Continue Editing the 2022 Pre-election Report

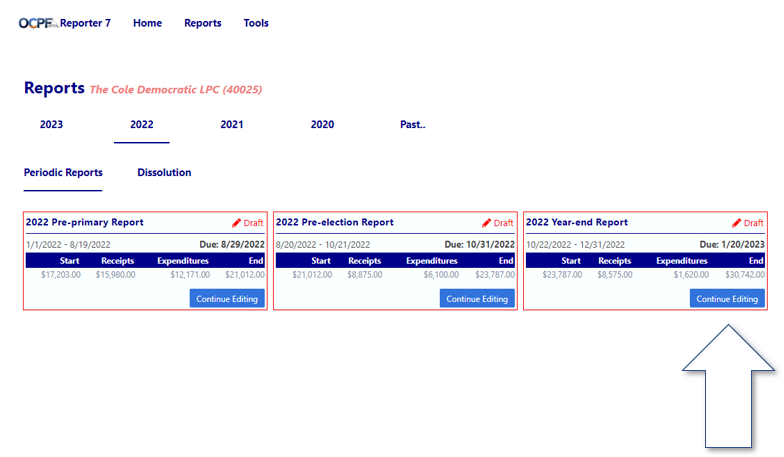coord(477,299)
